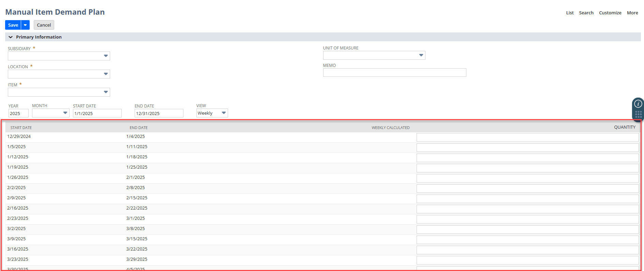Click the Year field showing 2025
The width and height of the screenshot is (644, 271).
[x=18, y=113]
